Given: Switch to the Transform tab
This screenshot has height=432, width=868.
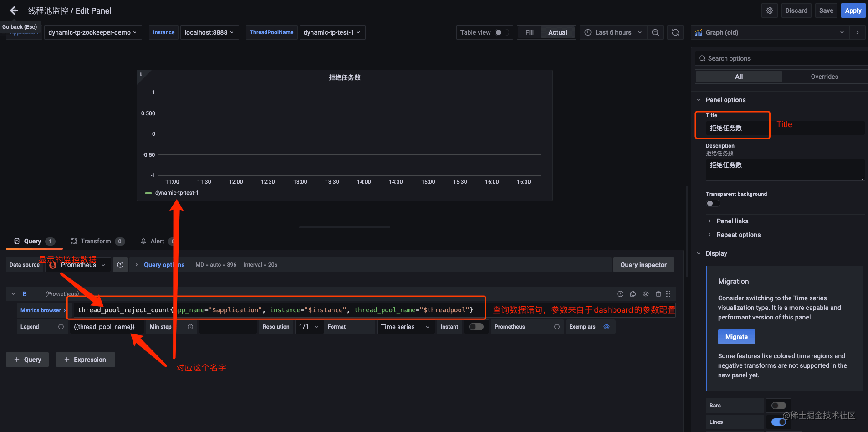Looking at the screenshot, I should tap(96, 241).
